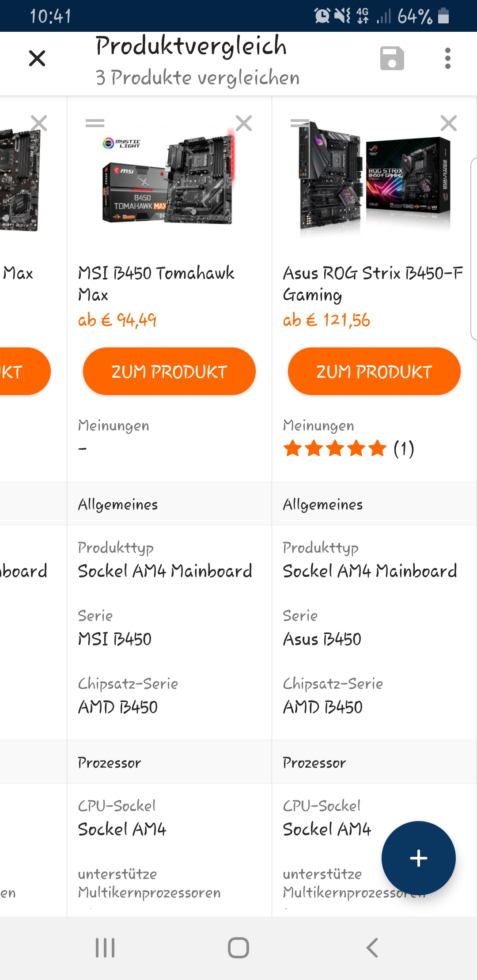Tap the Allgemeines section header

pyautogui.click(x=118, y=504)
